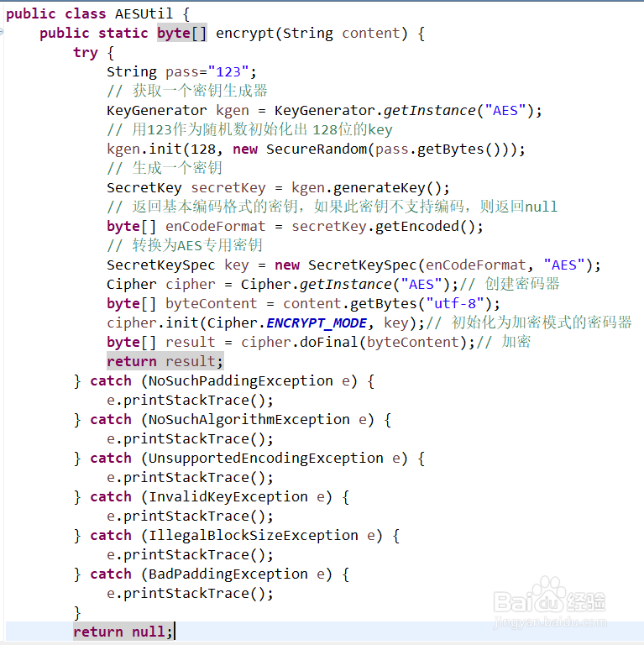Click NoSuchPaddingException in catch clause
Image resolution: width=644 pixels, height=645 pixels.
point(241,381)
